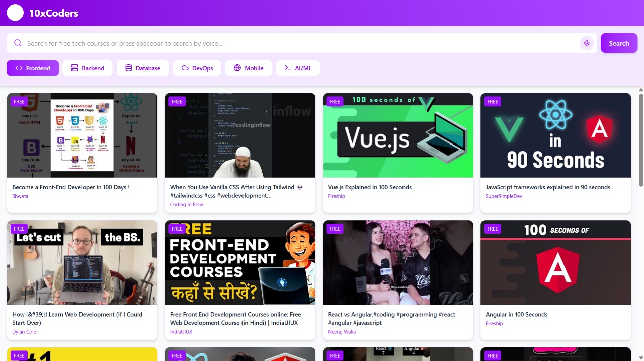Click the Dylan Cole channel name

(24, 332)
